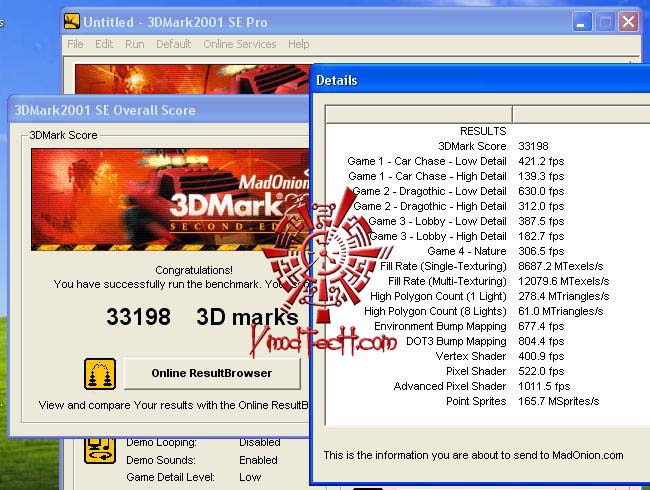Click the 8687.2 MTexels/s value
This screenshot has height=490, width=650.
(561, 266)
